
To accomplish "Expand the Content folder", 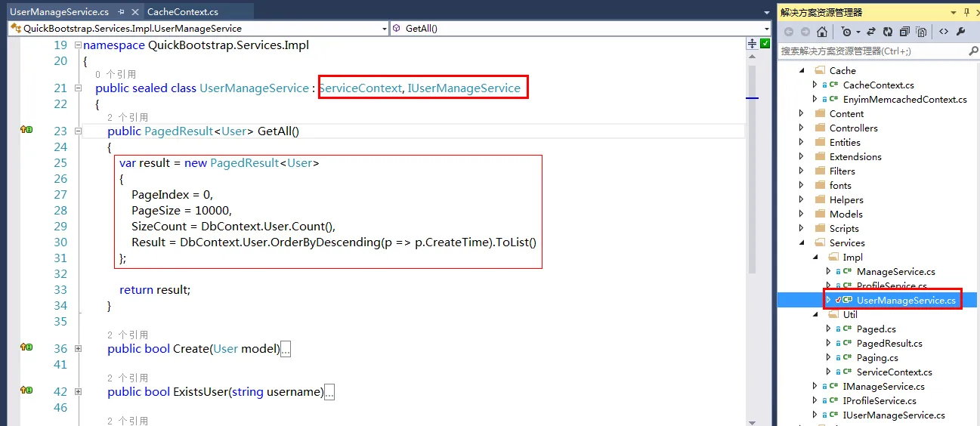I will (x=802, y=113).
